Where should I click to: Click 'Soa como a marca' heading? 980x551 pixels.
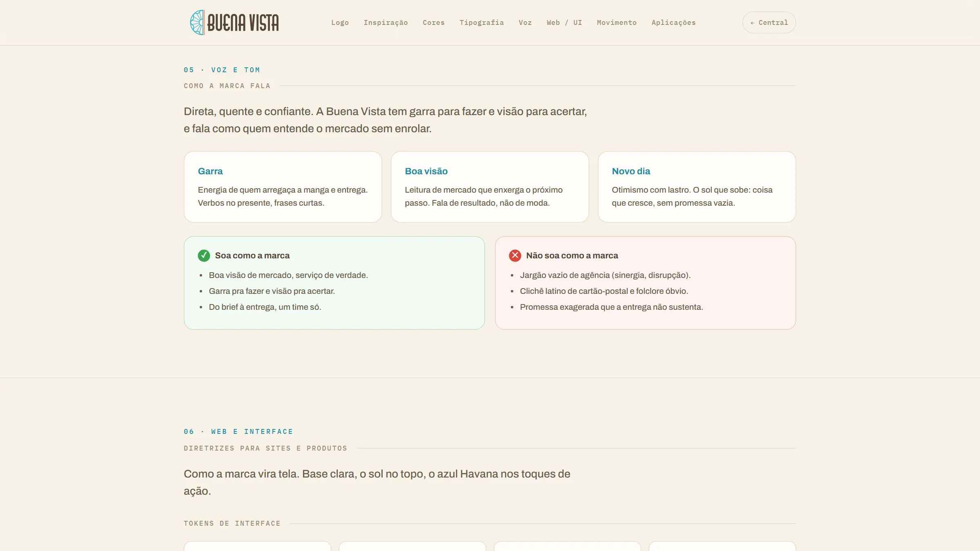pos(252,256)
